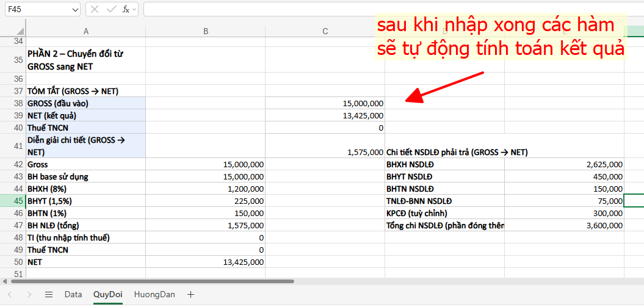
Task: Select the GROSS (đầu vào) cell
Action: tap(85, 103)
